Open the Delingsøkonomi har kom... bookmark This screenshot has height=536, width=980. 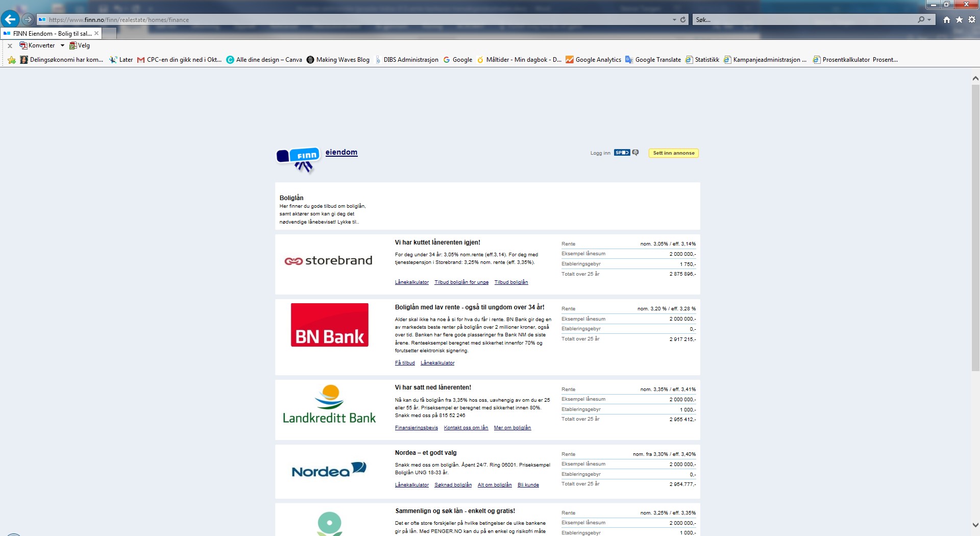[61, 60]
